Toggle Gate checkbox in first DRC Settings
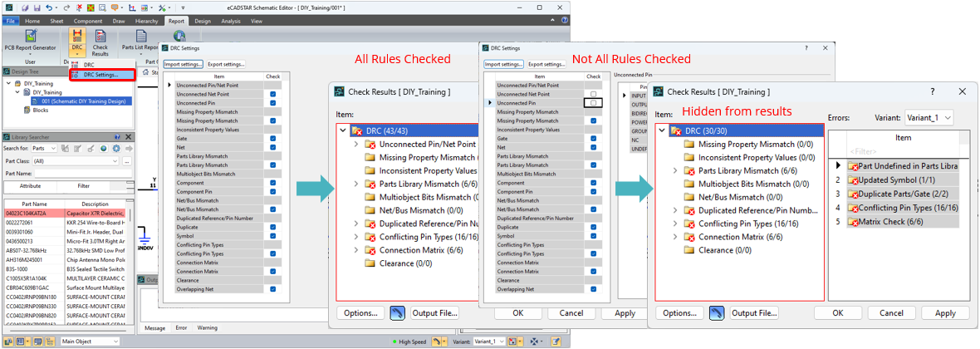This screenshot has width=980, height=349. point(272,138)
